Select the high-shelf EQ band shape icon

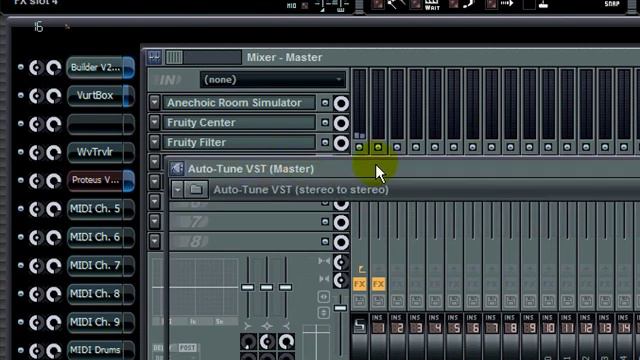click(286, 326)
